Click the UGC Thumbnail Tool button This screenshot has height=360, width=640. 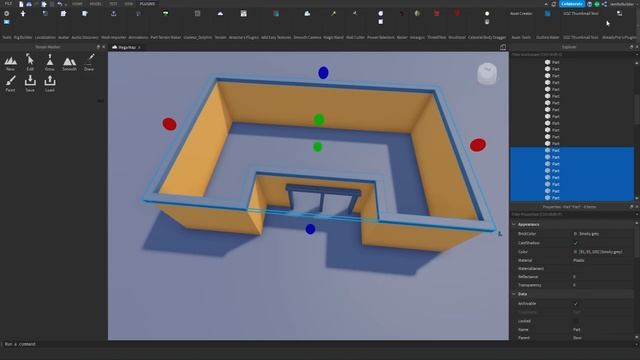pos(581,13)
